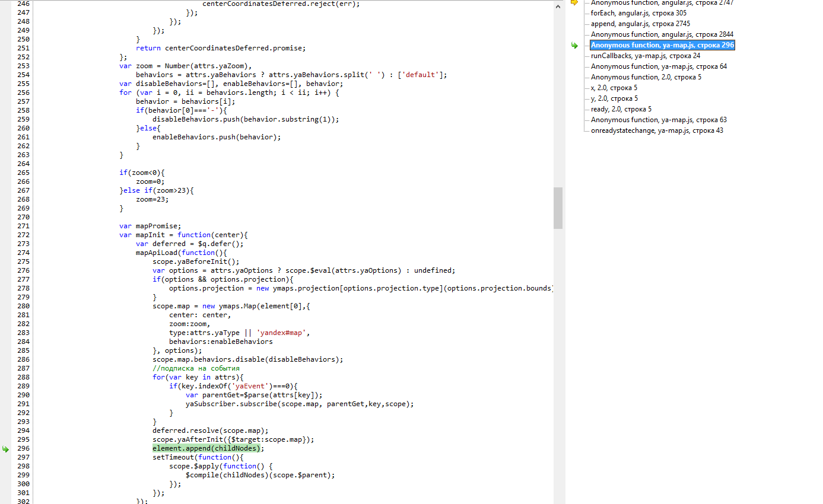This screenshot has height=504, width=823.
Task: Click the 'enableBehaviors.push(behavior);' line
Action: tap(217, 137)
